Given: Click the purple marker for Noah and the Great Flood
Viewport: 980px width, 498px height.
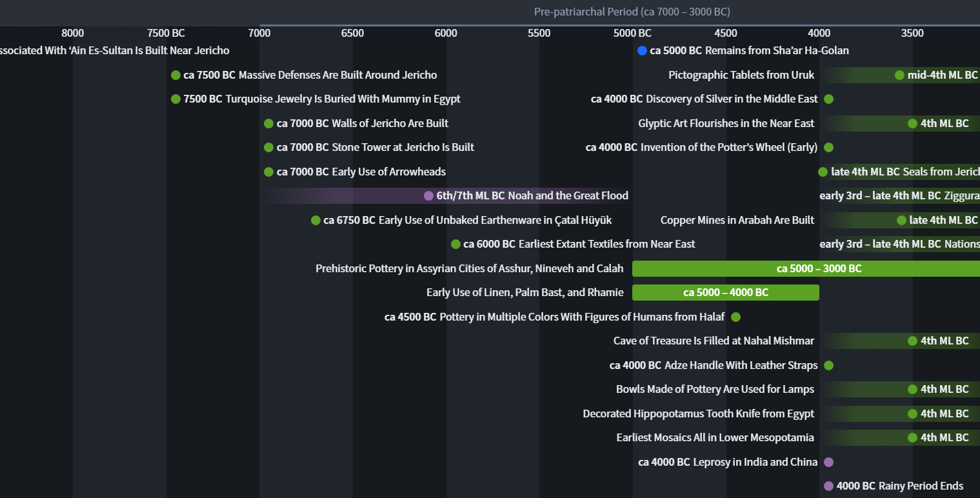Looking at the screenshot, I should [x=428, y=195].
